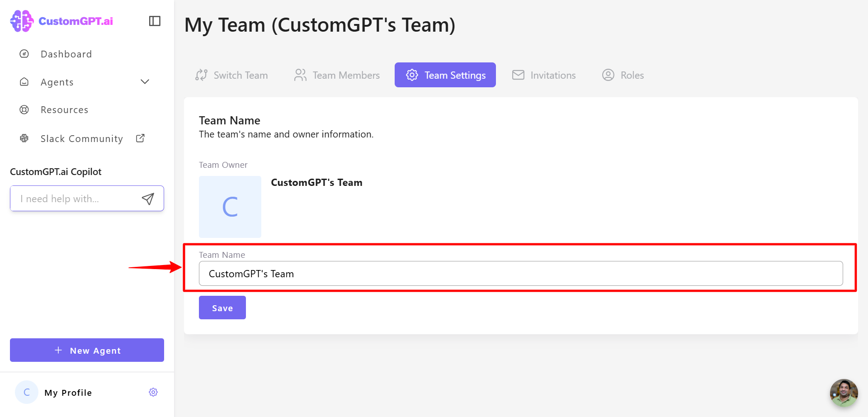Click the Team Owner avatar thumbnail
The height and width of the screenshot is (417, 868).
click(x=230, y=207)
